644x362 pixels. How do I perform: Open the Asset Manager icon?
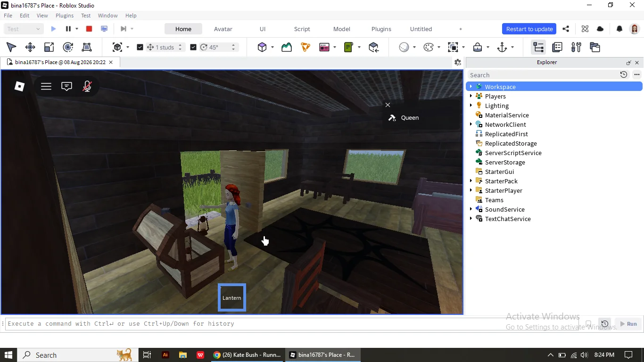(595, 47)
